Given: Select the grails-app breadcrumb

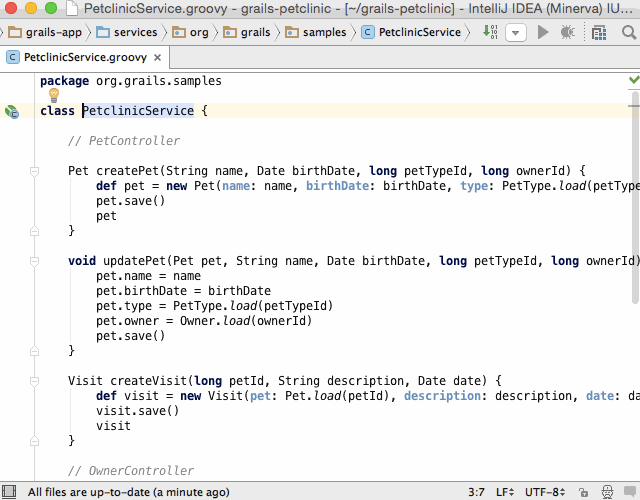Looking at the screenshot, I should click(x=45, y=32).
